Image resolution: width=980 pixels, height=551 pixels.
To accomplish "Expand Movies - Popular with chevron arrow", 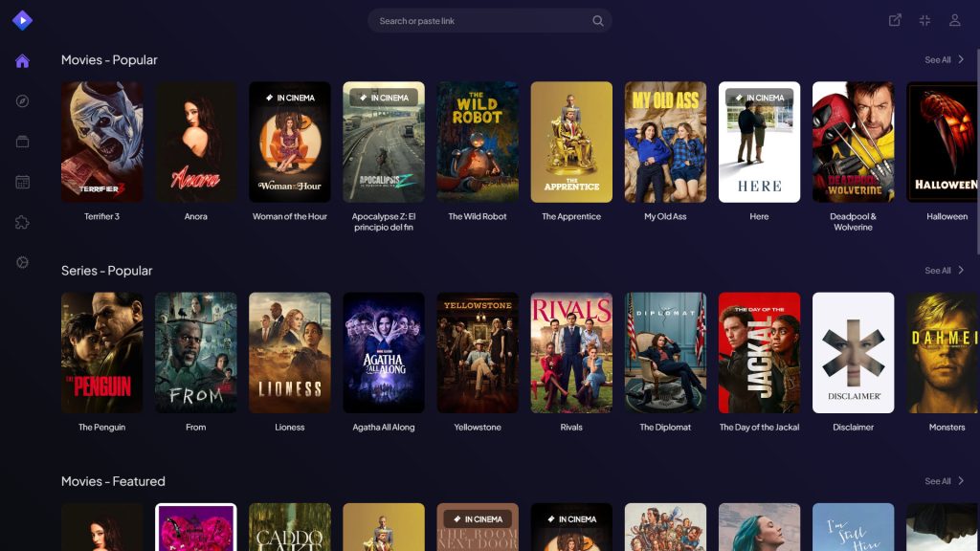I will pyautogui.click(x=961, y=59).
